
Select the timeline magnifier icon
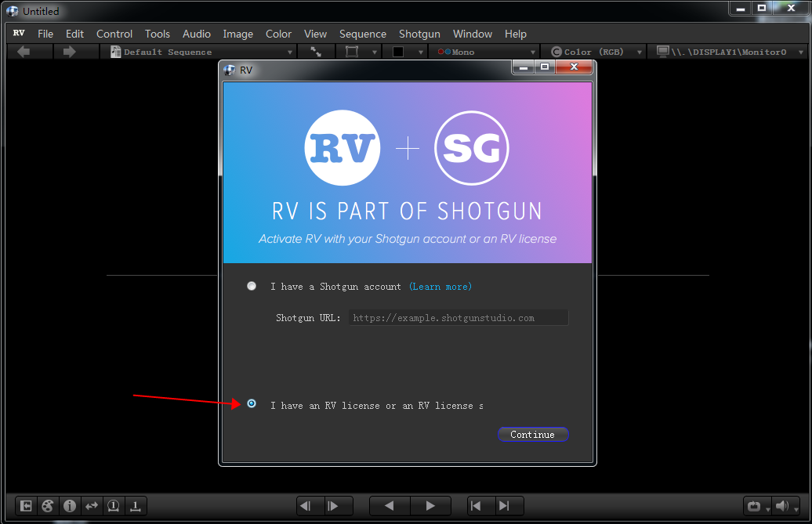135,506
